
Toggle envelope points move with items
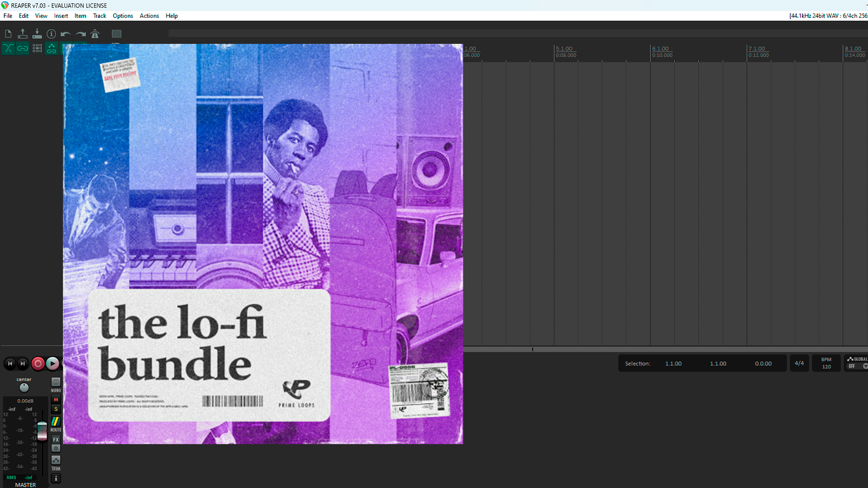pyautogui.click(x=51, y=48)
